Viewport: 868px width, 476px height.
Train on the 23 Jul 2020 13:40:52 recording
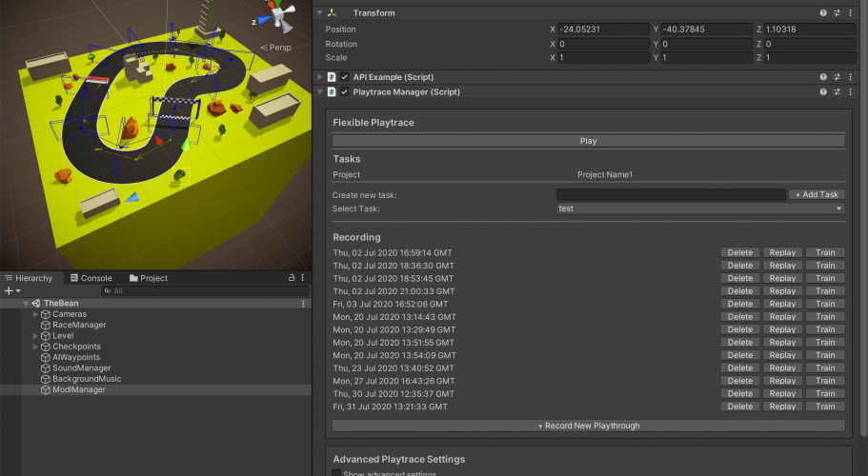(x=825, y=368)
